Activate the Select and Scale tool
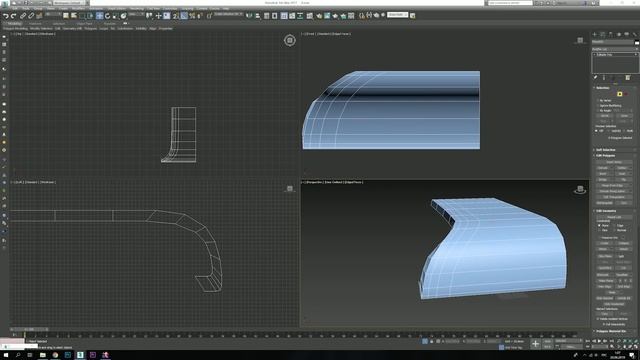 (x=115, y=16)
